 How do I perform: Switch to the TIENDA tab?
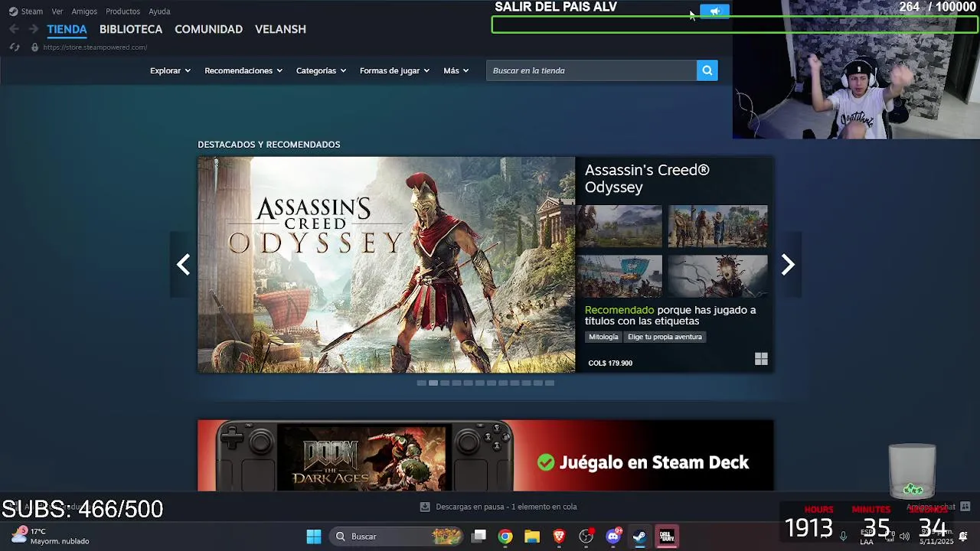67,29
